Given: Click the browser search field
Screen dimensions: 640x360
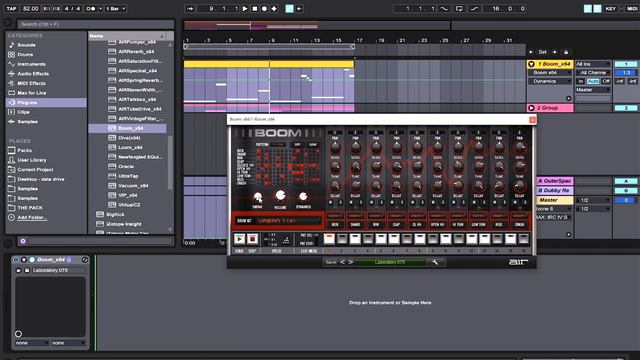Looking at the screenshot, I should point(96,24).
